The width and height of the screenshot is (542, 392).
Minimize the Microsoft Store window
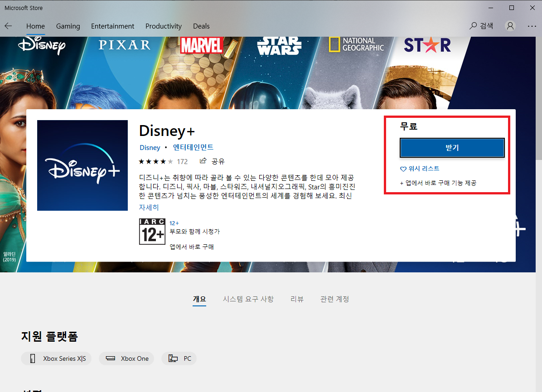491,8
